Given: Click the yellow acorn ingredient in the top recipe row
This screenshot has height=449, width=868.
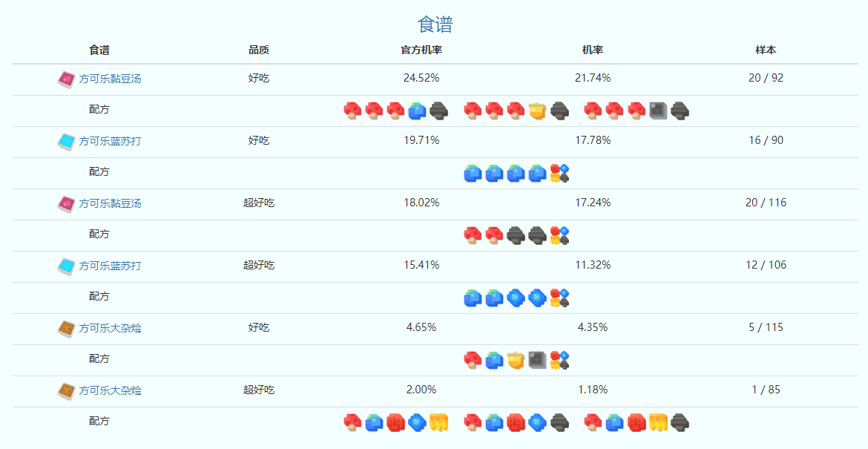Looking at the screenshot, I should pos(538,111).
